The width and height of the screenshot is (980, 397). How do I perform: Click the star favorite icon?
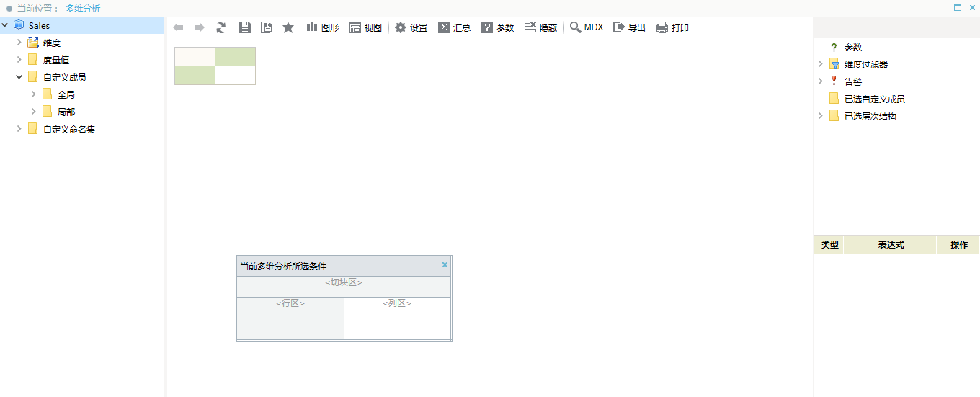coord(288,27)
